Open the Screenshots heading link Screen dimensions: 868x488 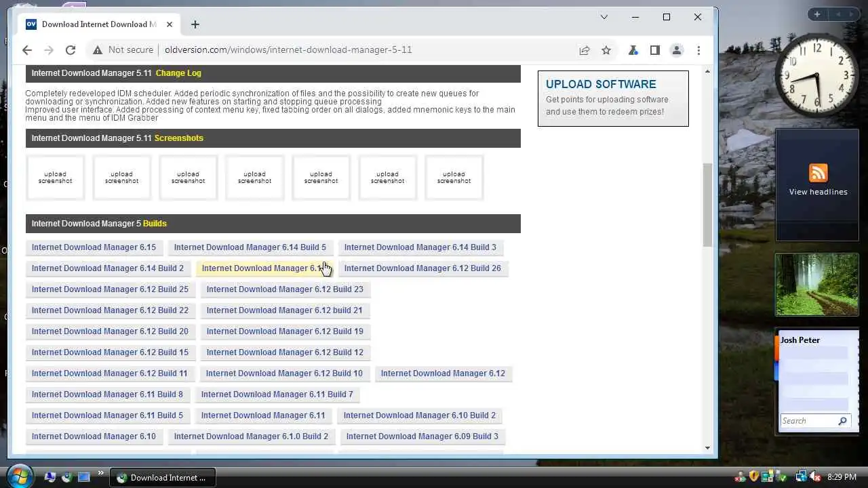179,138
